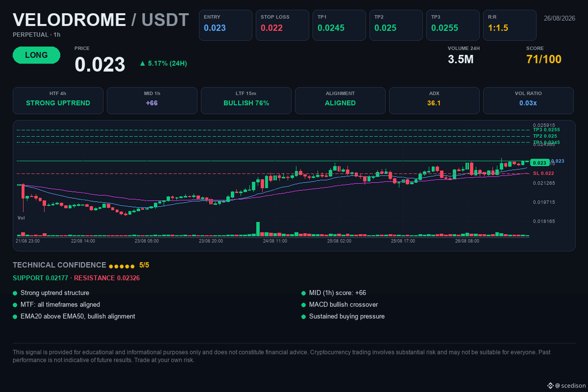Click the 0.021265 price axis label
The height and width of the screenshot is (392, 588).
[544, 183]
